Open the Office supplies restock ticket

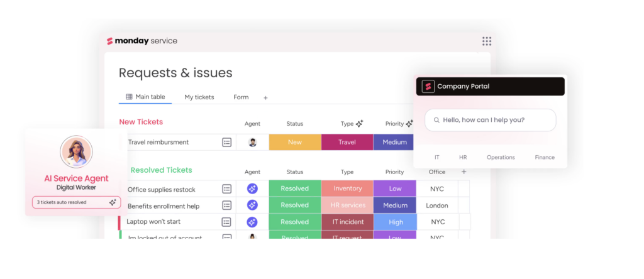[162, 190]
